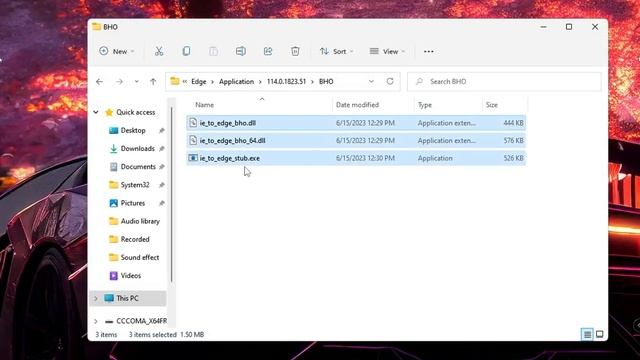Click the 576 KB size cell
The width and height of the screenshot is (640, 360).
(x=513, y=140)
